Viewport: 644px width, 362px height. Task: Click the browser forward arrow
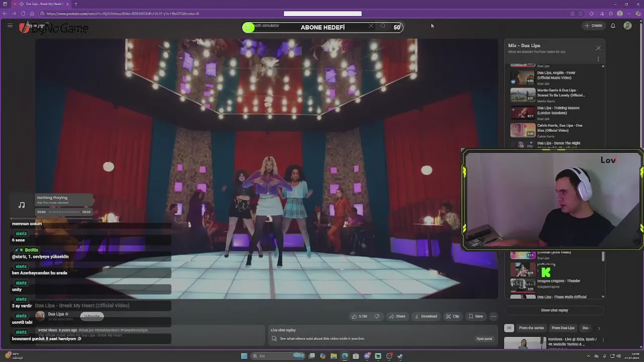[14, 14]
